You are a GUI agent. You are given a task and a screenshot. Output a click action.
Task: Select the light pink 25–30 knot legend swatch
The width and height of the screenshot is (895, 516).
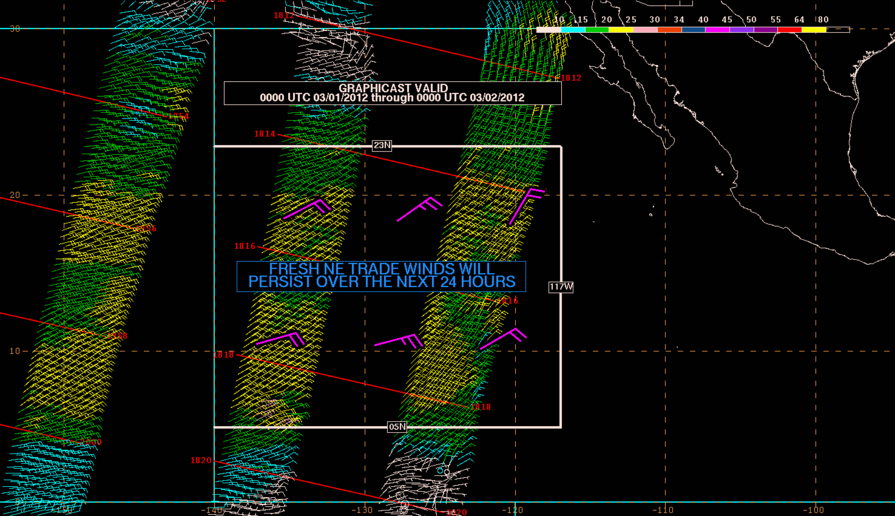pos(645,30)
